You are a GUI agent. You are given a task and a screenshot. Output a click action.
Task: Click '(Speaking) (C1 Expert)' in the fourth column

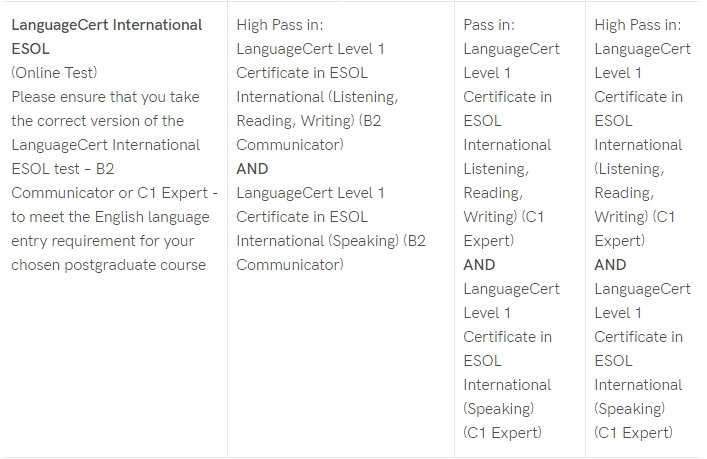click(x=633, y=421)
